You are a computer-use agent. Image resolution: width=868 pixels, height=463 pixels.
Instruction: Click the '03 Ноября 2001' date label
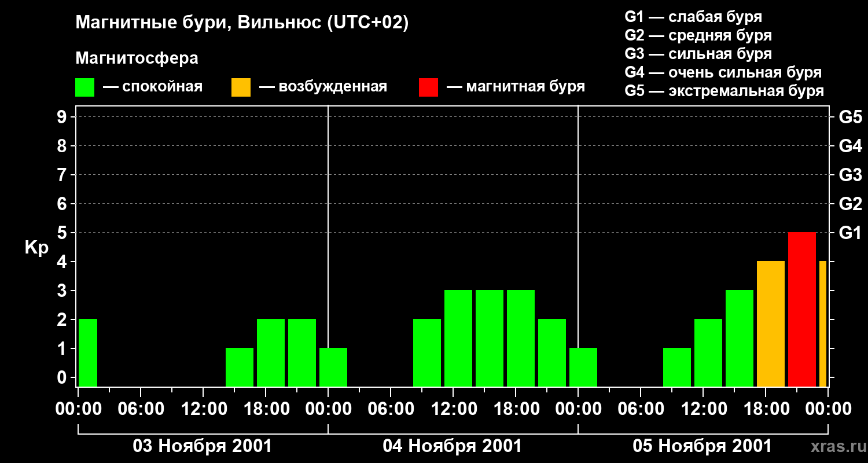pos(203,446)
